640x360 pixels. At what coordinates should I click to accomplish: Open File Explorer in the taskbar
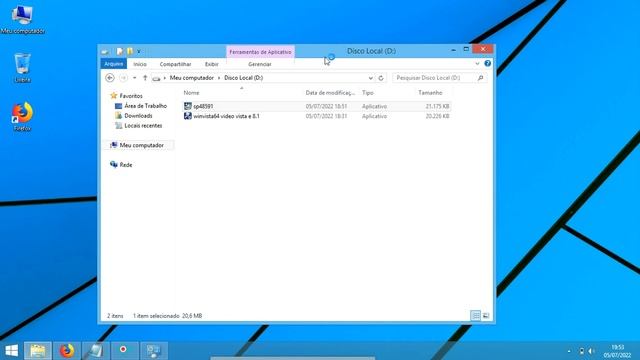click(x=38, y=351)
